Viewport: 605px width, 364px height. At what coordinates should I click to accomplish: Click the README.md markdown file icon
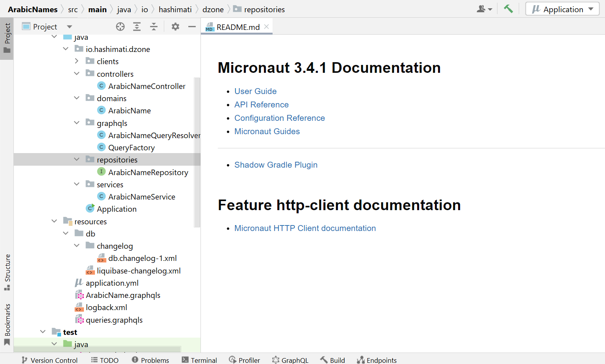[x=209, y=27]
